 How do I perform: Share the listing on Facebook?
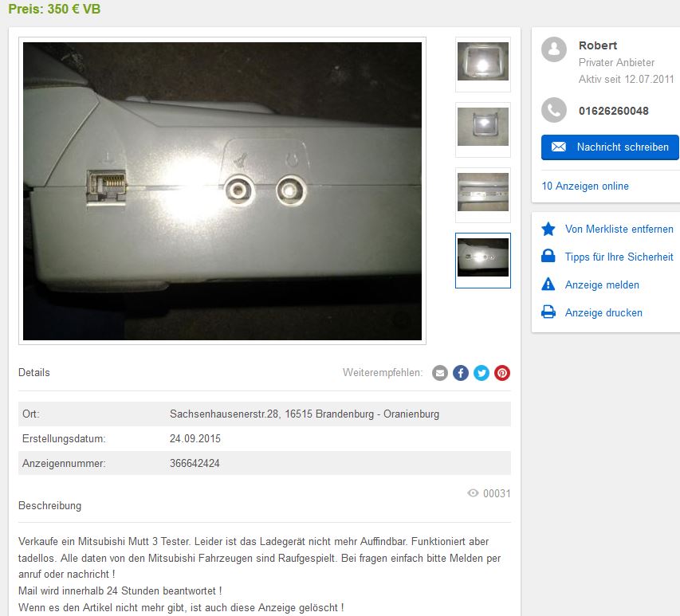[x=461, y=373]
